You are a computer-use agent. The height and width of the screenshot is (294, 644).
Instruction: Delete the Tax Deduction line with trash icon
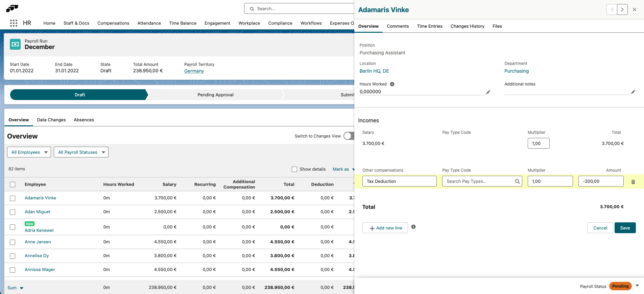(633, 182)
